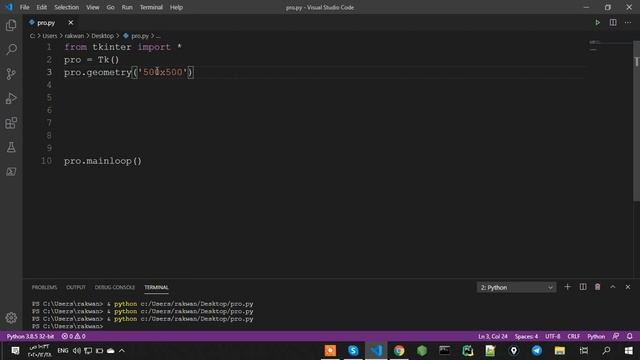Click the editor vertical scrollbar
640x360 pixels.
click(x=636, y=122)
